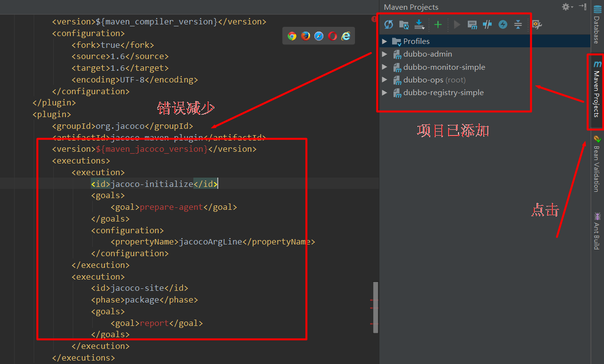This screenshot has height=364, width=604.
Task: Click org.jacoco groupId text
Action: click(120, 126)
